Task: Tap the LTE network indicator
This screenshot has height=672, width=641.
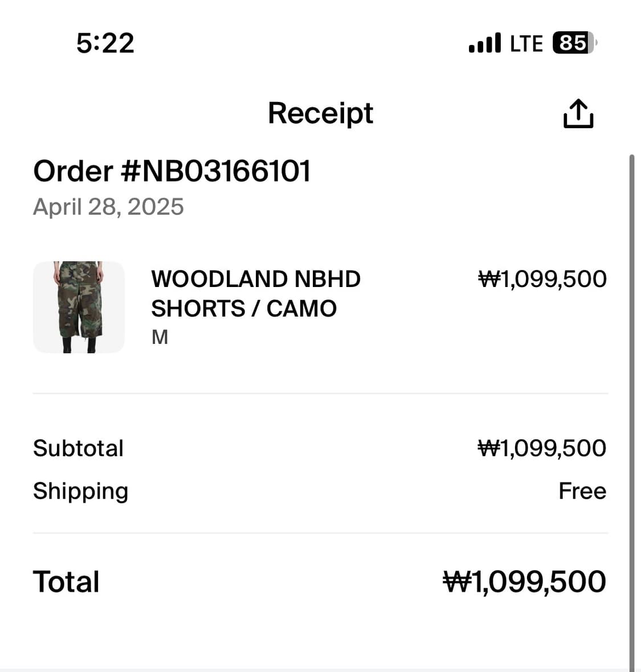Action: [x=526, y=44]
